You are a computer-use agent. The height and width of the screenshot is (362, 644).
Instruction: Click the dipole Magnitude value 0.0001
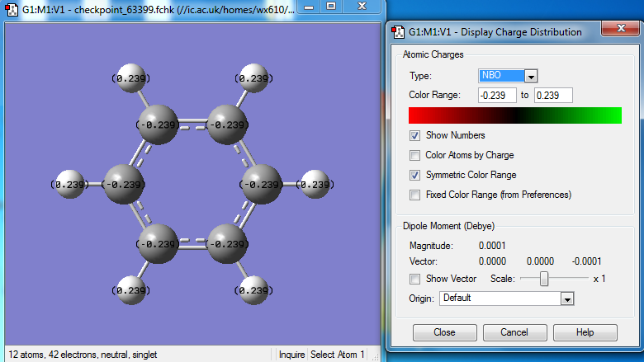point(492,246)
